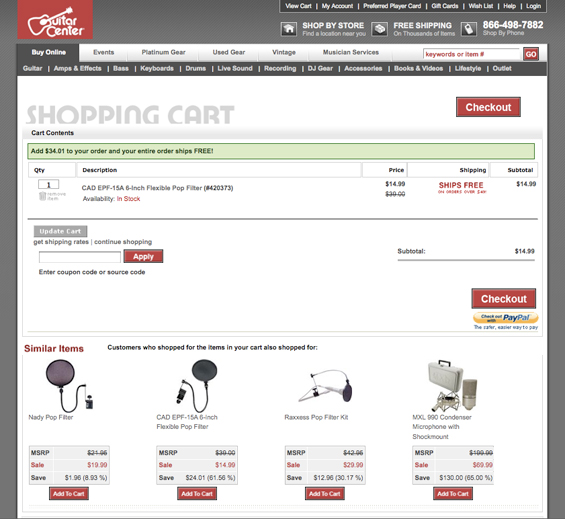Screen dimensions: 565x519
Task: Click the Guitar Center logo
Action: point(55,19)
